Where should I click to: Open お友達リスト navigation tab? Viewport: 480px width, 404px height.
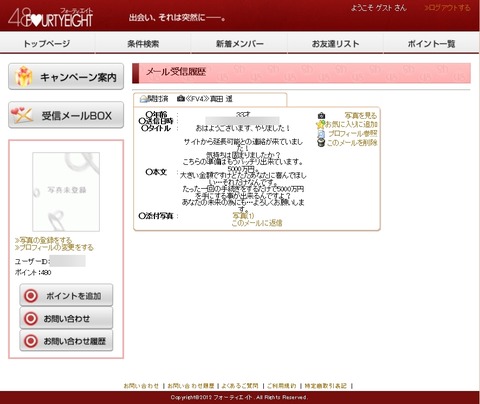[x=335, y=44]
